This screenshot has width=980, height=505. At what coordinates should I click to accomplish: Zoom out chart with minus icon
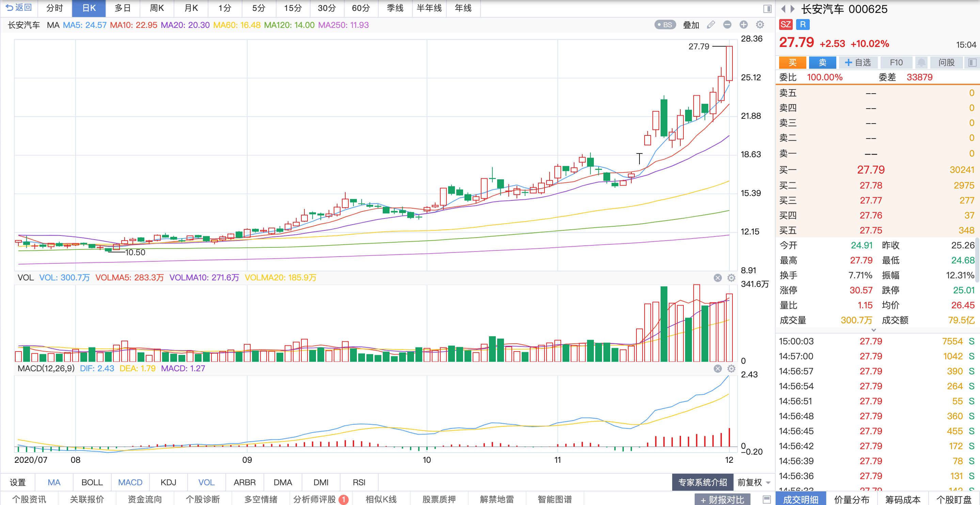(x=727, y=25)
